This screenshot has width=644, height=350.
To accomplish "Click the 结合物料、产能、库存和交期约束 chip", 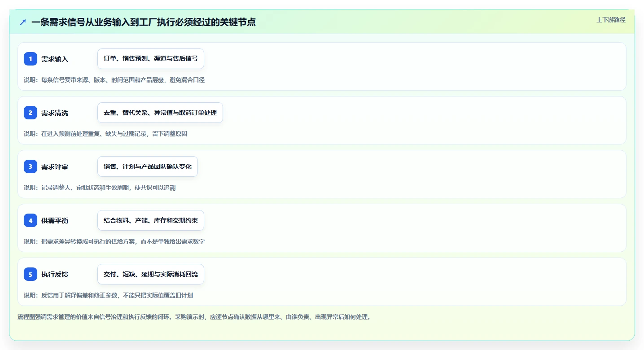I will point(151,220).
